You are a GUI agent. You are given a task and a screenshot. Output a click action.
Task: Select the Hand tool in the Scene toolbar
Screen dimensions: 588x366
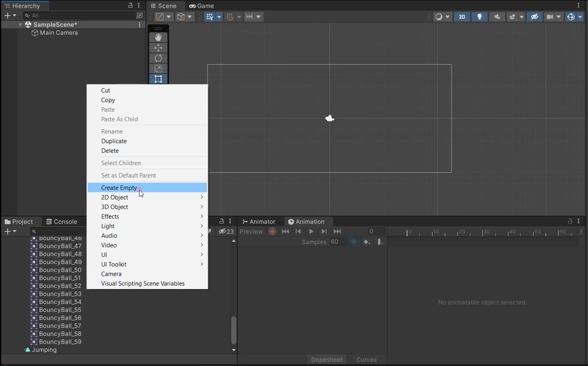point(158,37)
